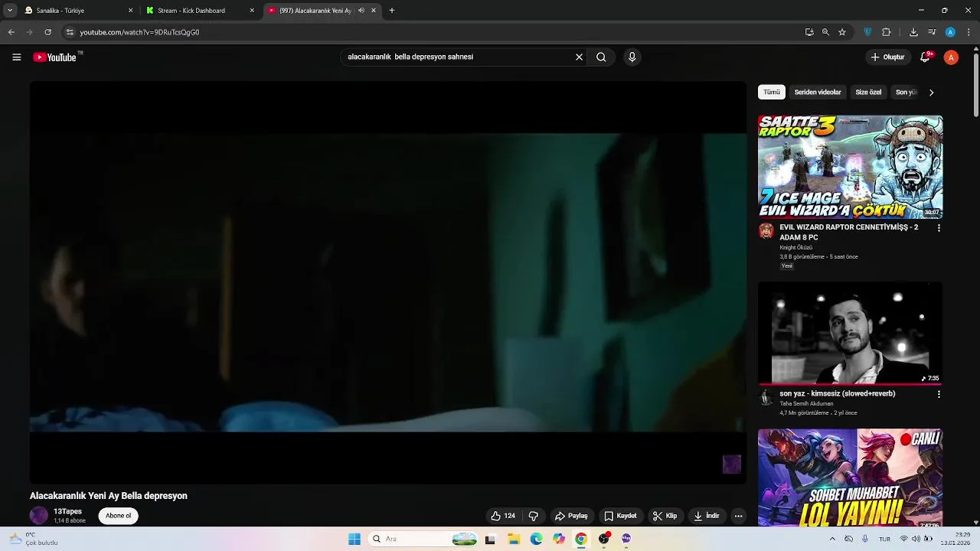Open the YouTube hamburger guide menu
980x551 pixels.
point(16,57)
